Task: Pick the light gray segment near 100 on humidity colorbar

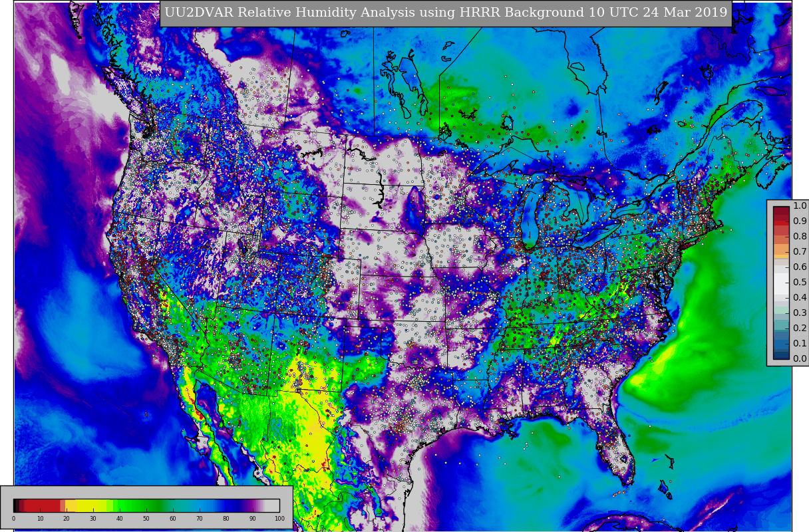Action: 273,505
